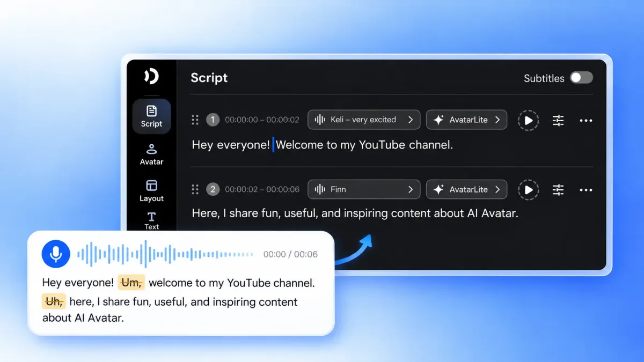Screen dimensions: 644x362
Task: Click the struck-through "Um," filler word
Action: click(131, 282)
